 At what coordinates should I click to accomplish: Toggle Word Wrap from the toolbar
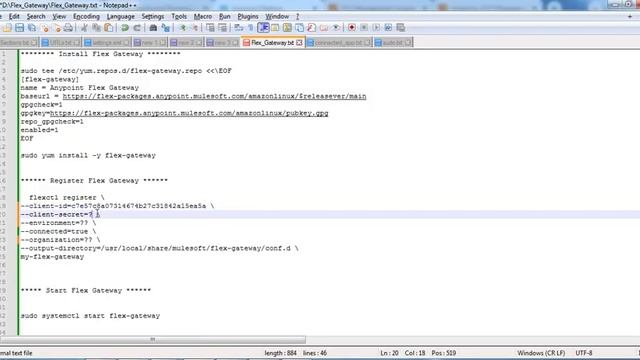(x=238, y=28)
